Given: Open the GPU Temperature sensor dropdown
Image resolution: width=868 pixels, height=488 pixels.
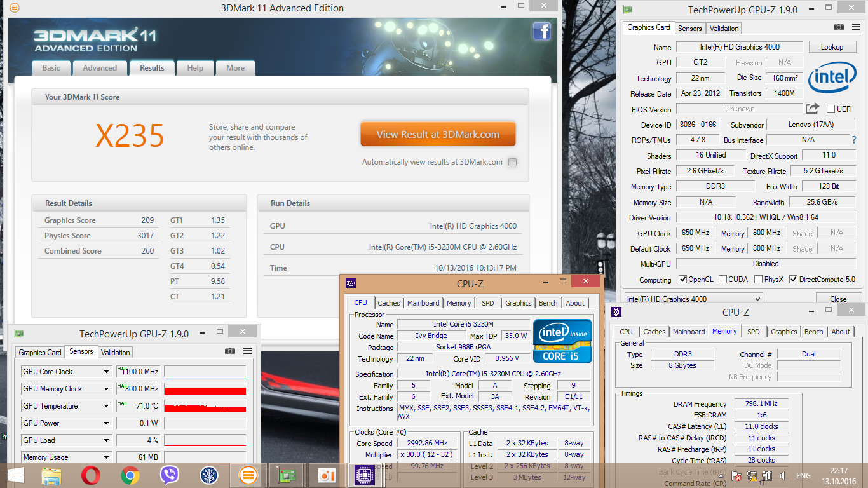Looking at the screenshot, I should 106,406.
